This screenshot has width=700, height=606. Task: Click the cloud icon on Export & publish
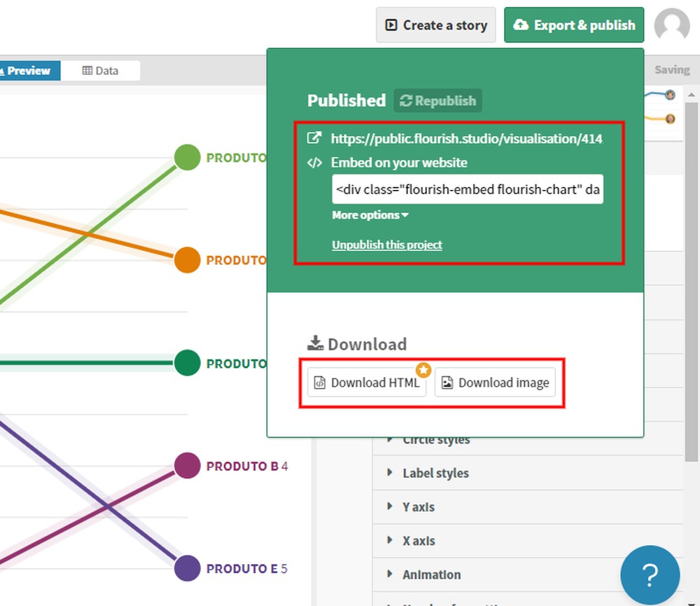coord(521,25)
